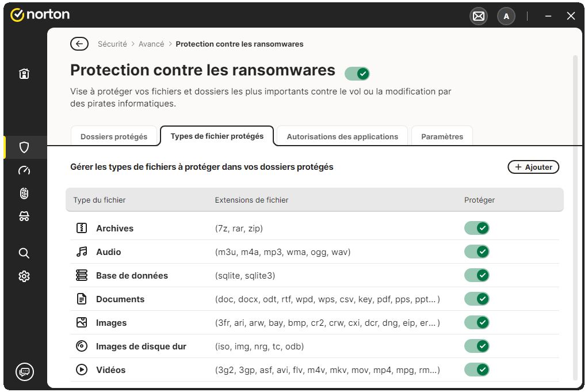The width and height of the screenshot is (588, 392).
Task: Go back using the arrow button
Action: pyautogui.click(x=79, y=44)
